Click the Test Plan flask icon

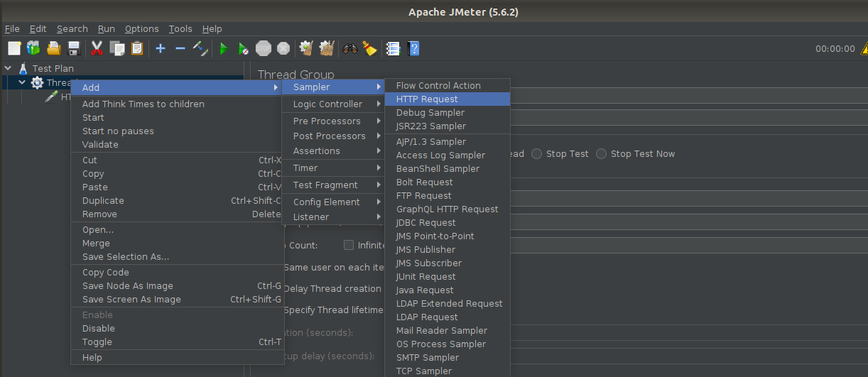click(23, 69)
